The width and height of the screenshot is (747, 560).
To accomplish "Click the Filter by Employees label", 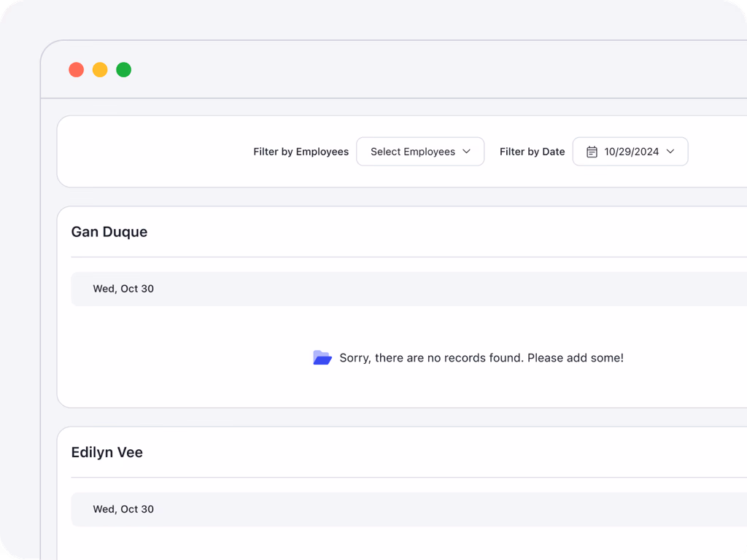I will coord(301,152).
